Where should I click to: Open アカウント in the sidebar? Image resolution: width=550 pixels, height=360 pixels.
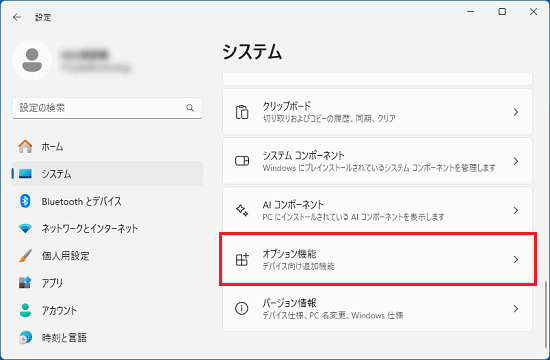coord(107,310)
